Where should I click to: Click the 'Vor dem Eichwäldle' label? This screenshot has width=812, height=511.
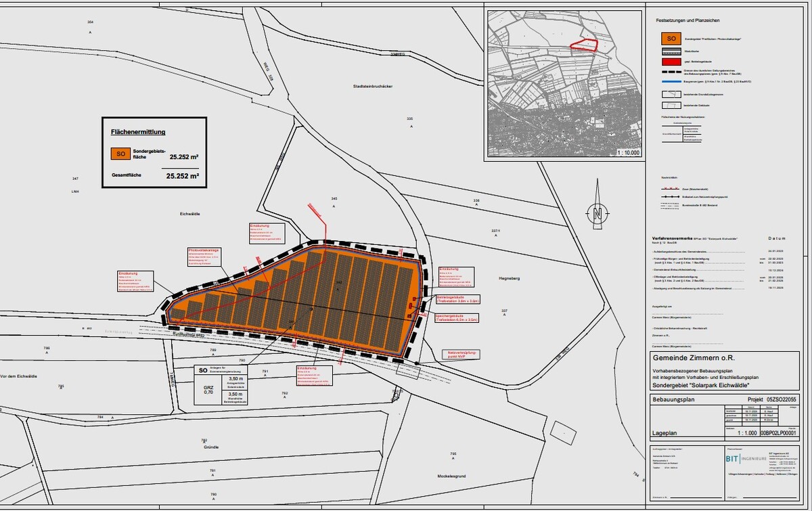pos(18,376)
